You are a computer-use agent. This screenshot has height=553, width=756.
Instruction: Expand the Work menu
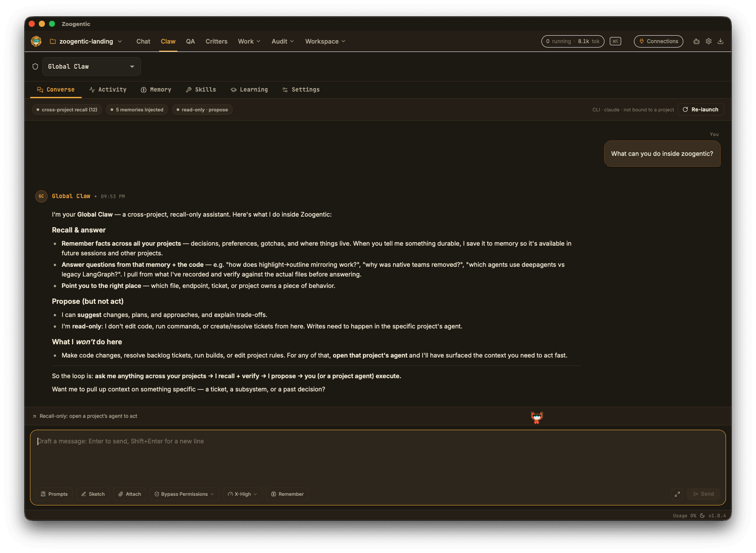point(249,41)
